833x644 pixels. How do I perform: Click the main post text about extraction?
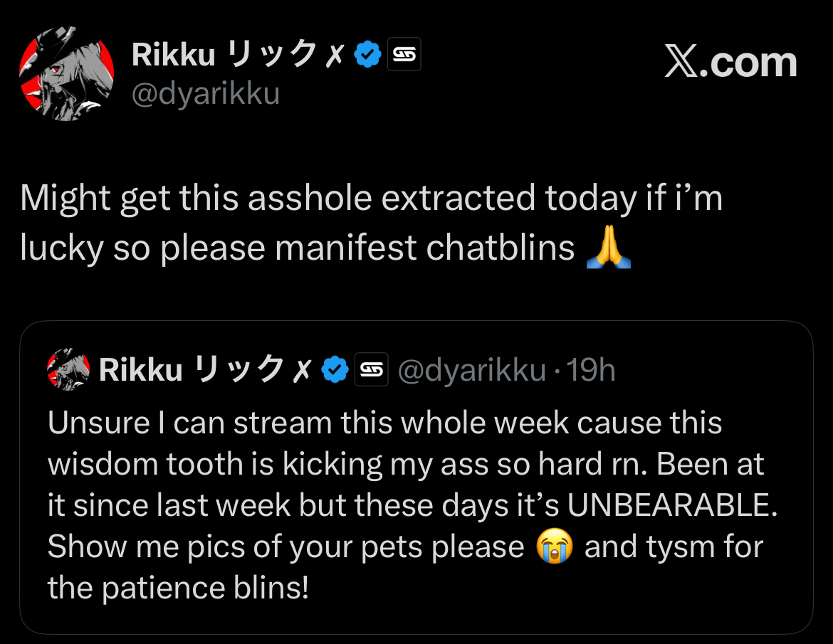coord(370,199)
